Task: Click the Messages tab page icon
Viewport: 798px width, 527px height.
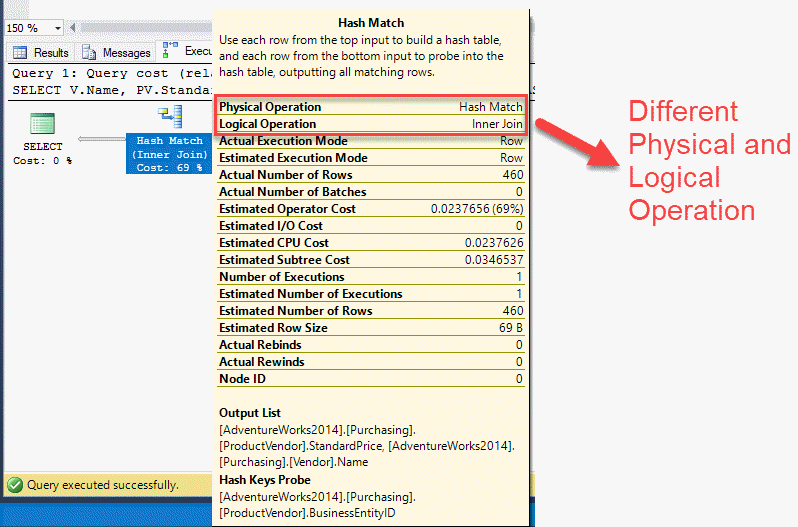Action: pyautogui.click(x=90, y=53)
